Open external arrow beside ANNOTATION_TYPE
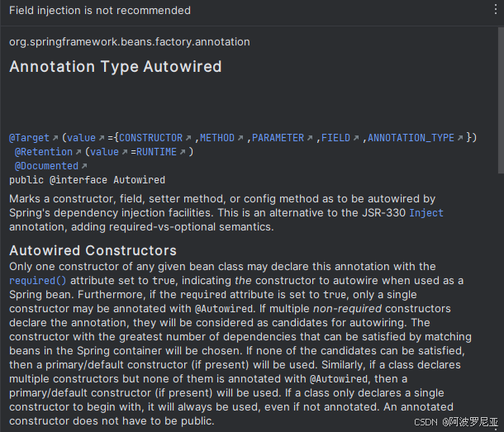Image resolution: width=504 pixels, height=432 pixels. [x=460, y=138]
